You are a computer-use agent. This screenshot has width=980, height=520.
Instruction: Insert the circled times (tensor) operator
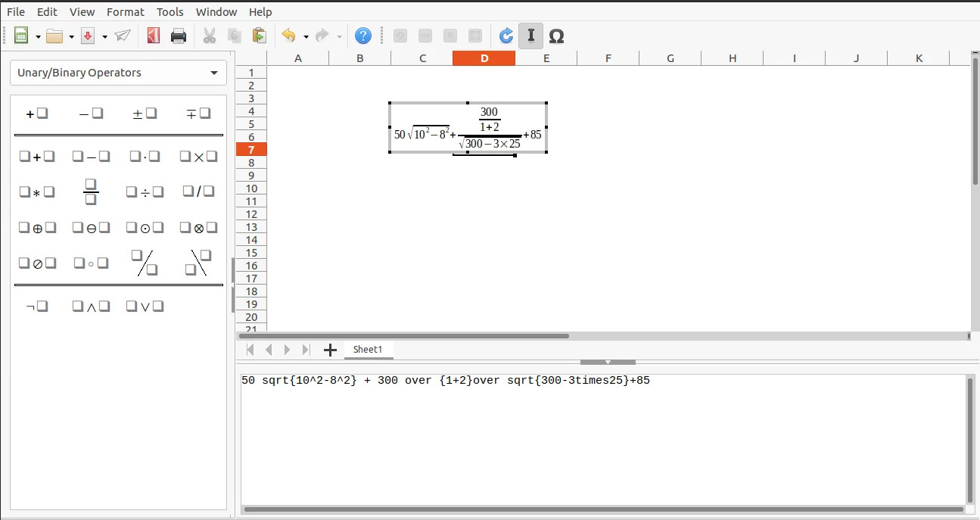198,228
